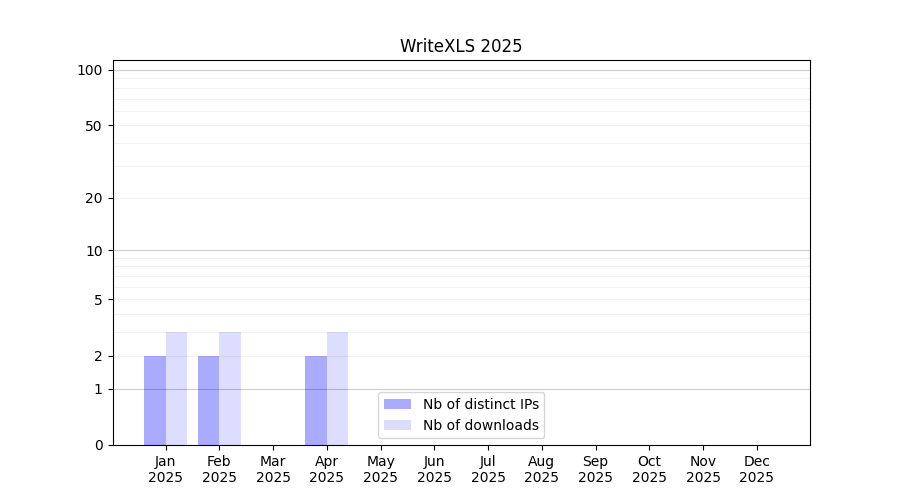Select the 50 y-axis tick label

94,126
